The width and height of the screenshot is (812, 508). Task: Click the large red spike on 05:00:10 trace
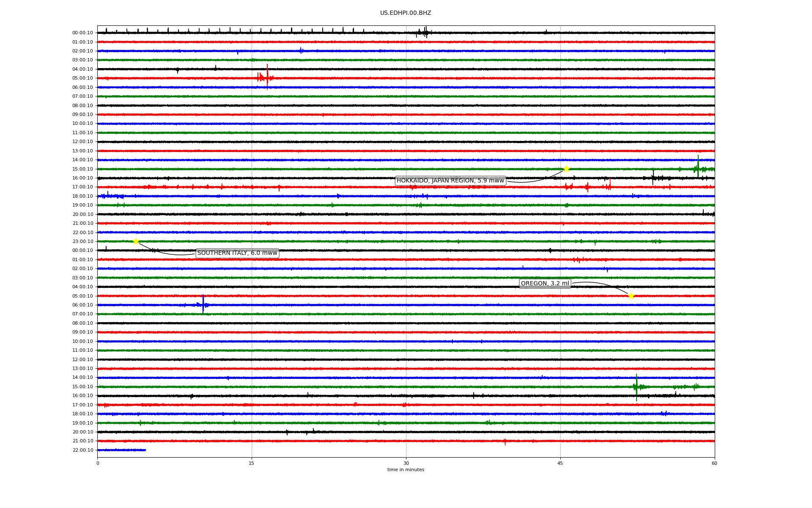point(267,76)
